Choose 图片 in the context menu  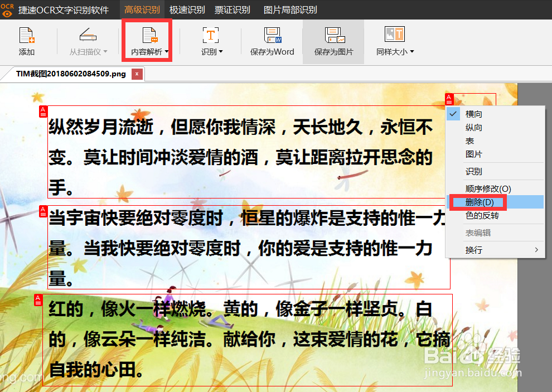click(495, 154)
